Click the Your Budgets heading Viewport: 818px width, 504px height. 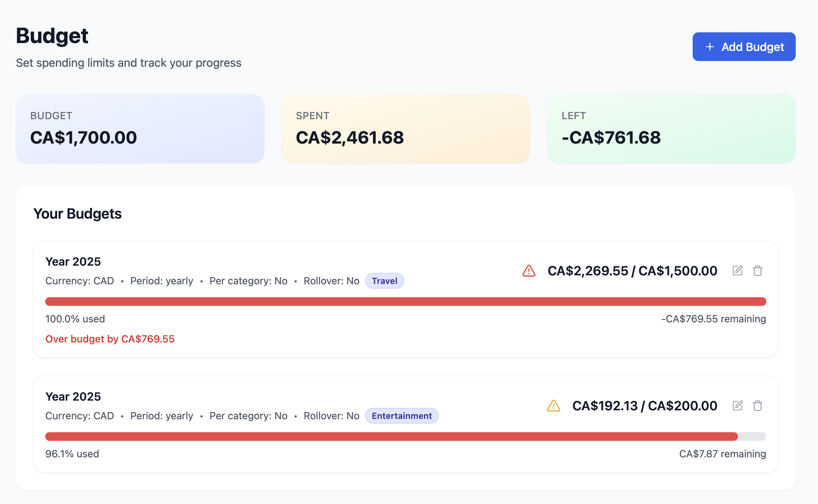coord(78,214)
